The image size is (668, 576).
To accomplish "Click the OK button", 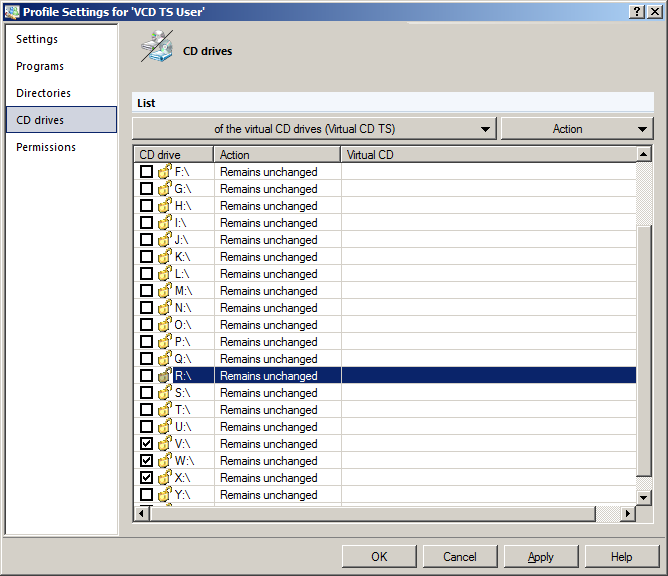I will pos(379,557).
